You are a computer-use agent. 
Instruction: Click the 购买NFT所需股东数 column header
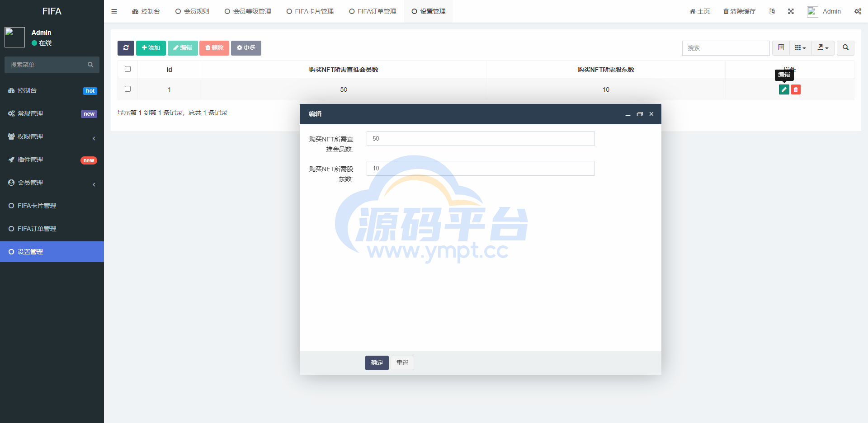[606, 70]
